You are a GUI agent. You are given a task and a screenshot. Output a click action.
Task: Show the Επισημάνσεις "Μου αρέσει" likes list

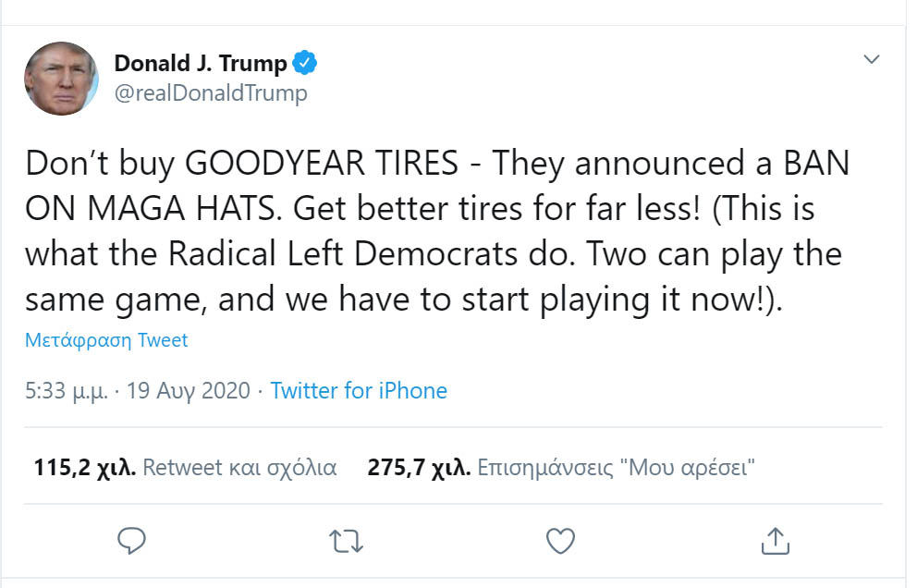click(617, 467)
